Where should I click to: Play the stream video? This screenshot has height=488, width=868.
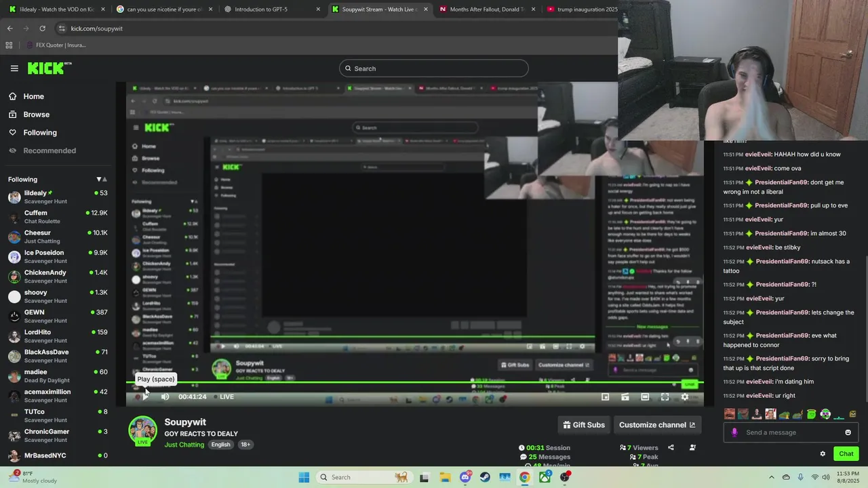(145, 396)
